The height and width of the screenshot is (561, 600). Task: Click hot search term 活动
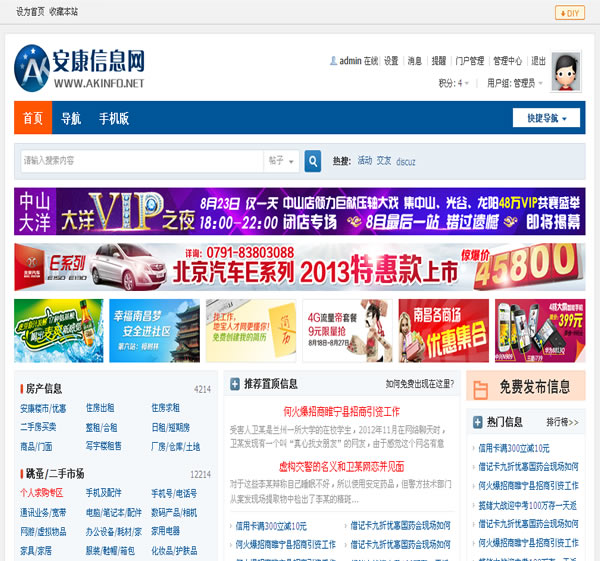pos(365,161)
